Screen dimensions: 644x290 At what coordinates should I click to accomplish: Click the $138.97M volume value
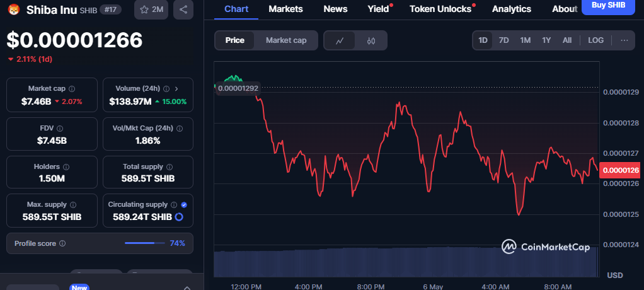pos(130,101)
